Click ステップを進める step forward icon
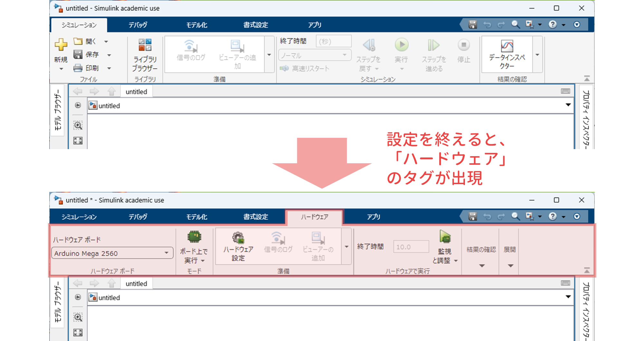Image resolution: width=644 pixels, height=341 pixels. [433, 45]
